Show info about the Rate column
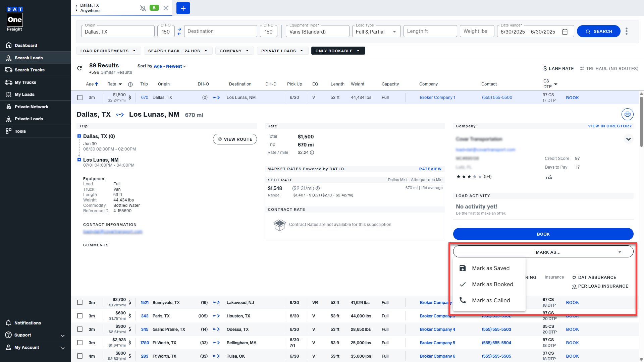This screenshot has height=362, width=644. point(130,84)
